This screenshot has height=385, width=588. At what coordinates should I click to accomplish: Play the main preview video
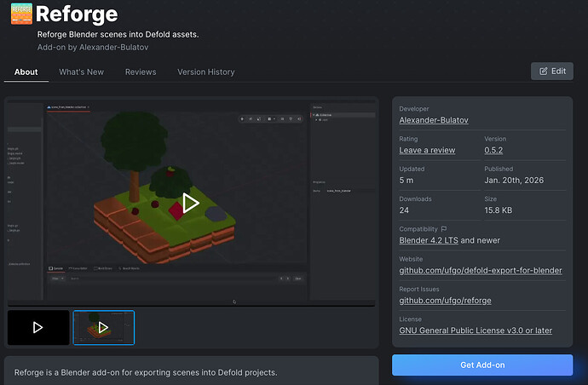[190, 203]
